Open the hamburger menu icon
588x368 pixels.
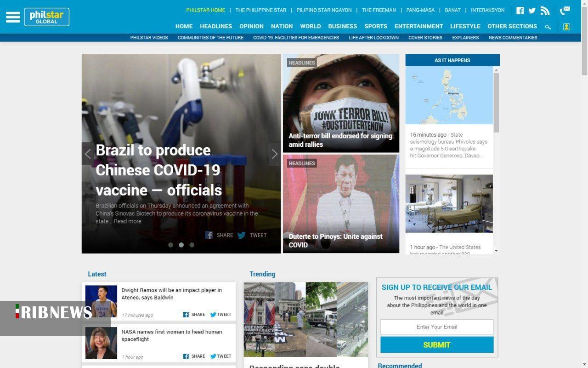tap(13, 17)
